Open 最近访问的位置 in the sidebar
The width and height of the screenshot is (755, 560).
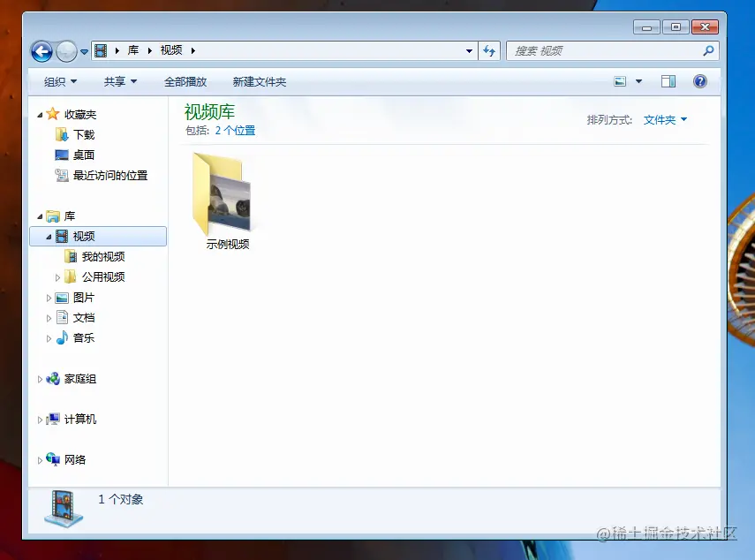click(x=100, y=175)
